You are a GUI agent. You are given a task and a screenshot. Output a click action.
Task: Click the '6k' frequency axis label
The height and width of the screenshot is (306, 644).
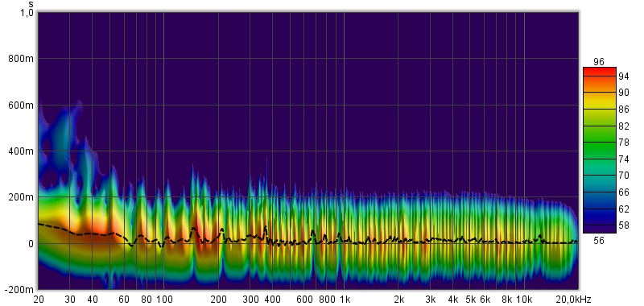point(485,299)
